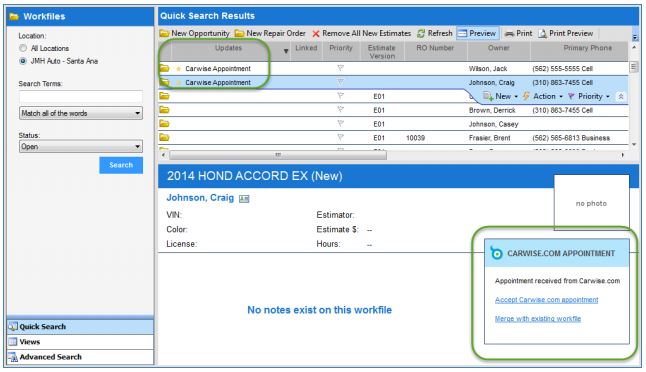Click folder icon in Wilson, Jack row
Image resolution: width=646 pixels, height=372 pixels.
(164, 68)
